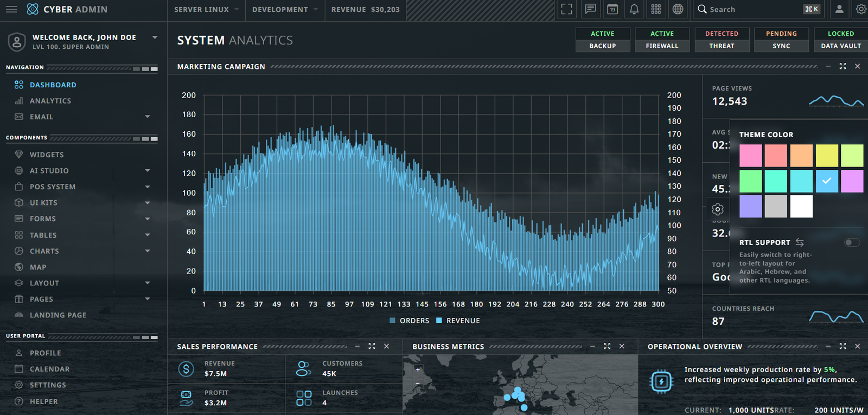
Task: Toggle the Revenue legend series
Action: point(458,321)
